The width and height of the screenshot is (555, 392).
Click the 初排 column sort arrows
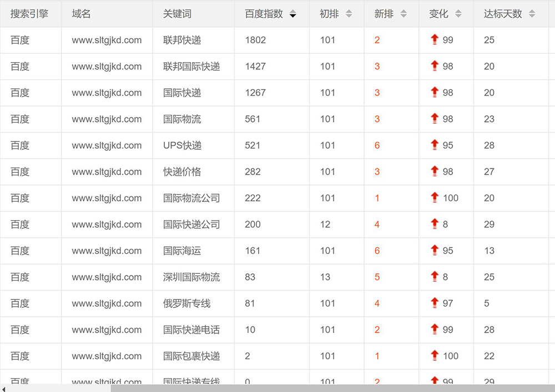[349, 14]
